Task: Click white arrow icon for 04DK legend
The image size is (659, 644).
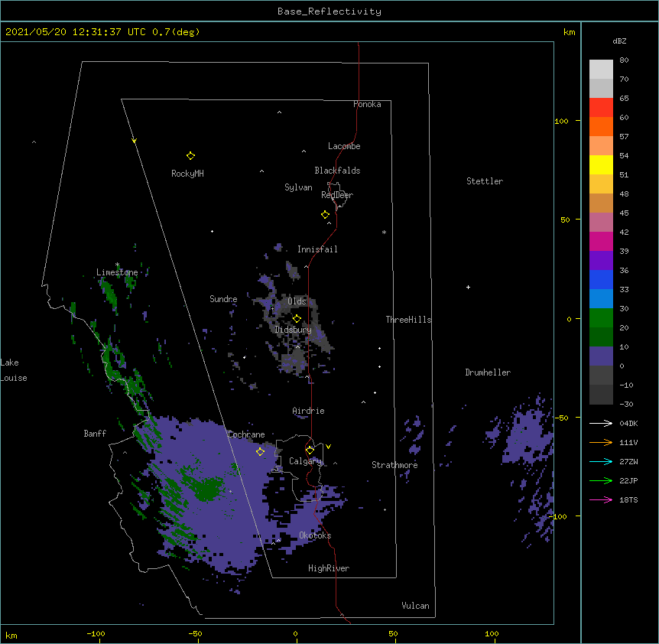Action: coord(601,423)
